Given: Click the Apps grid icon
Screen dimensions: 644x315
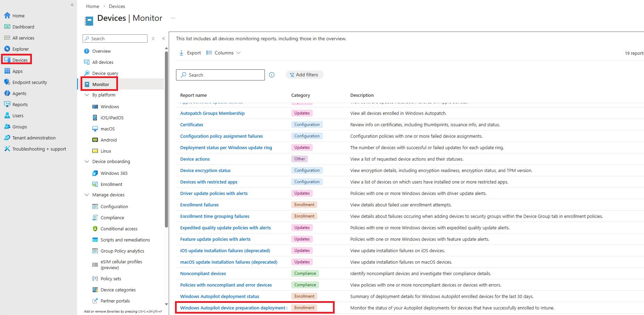Looking at the screenshot, I should 7,71.
